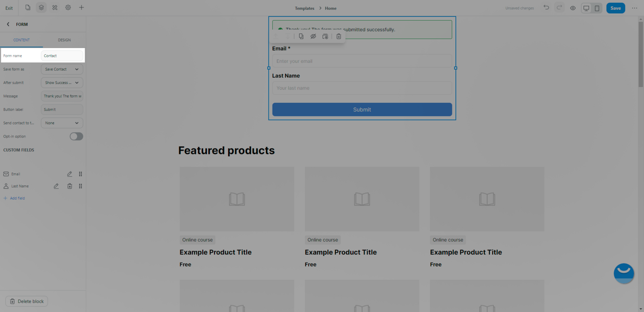The image size is (644, 312).
Task: Click the Add field link
Action: (17, 198)
